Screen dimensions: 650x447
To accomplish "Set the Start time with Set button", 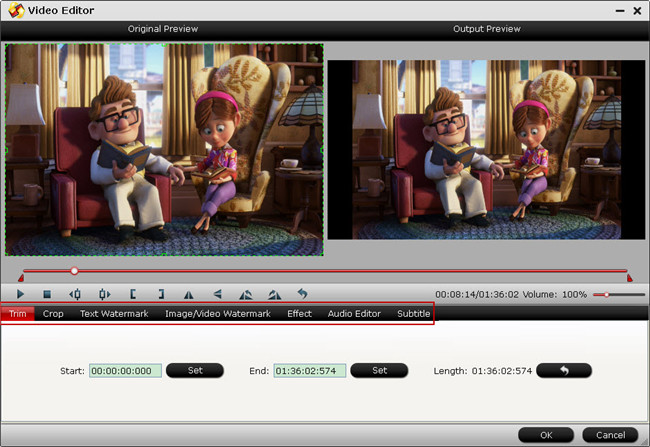I will 195,370.
